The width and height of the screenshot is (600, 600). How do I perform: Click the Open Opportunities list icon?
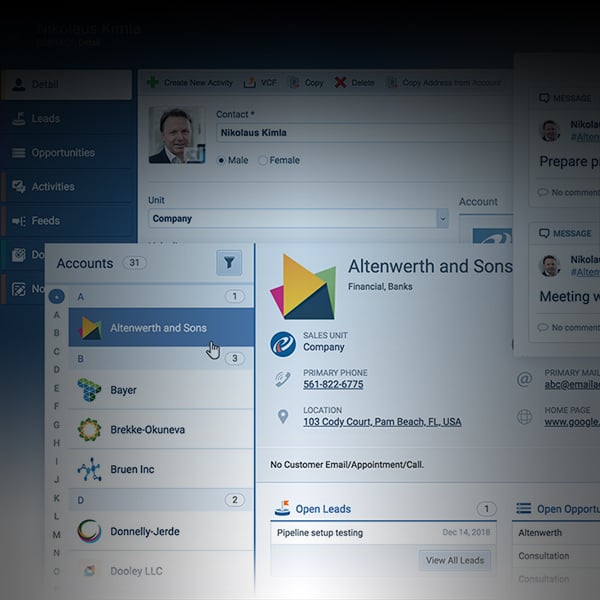pyautogui.click(x=523, y=508)
